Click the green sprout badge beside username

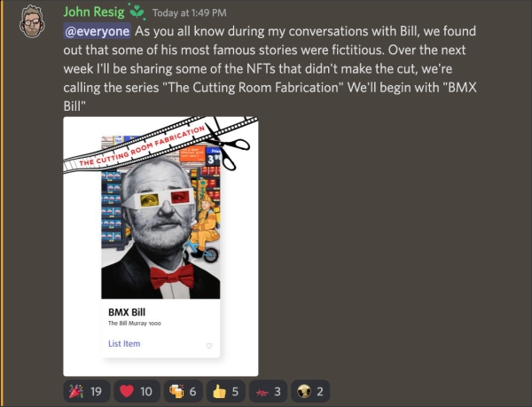coord(137,12)
